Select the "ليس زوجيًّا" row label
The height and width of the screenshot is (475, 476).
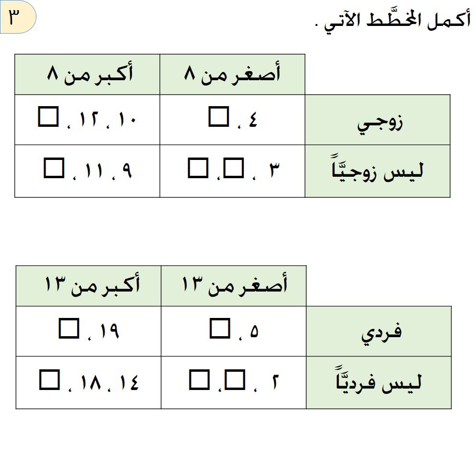[378, 171]
